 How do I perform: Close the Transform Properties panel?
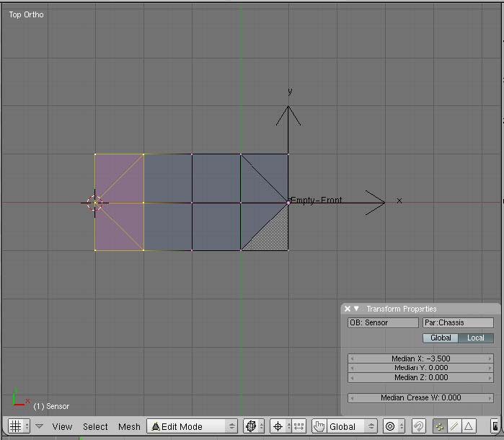click(x=348, y=309)
